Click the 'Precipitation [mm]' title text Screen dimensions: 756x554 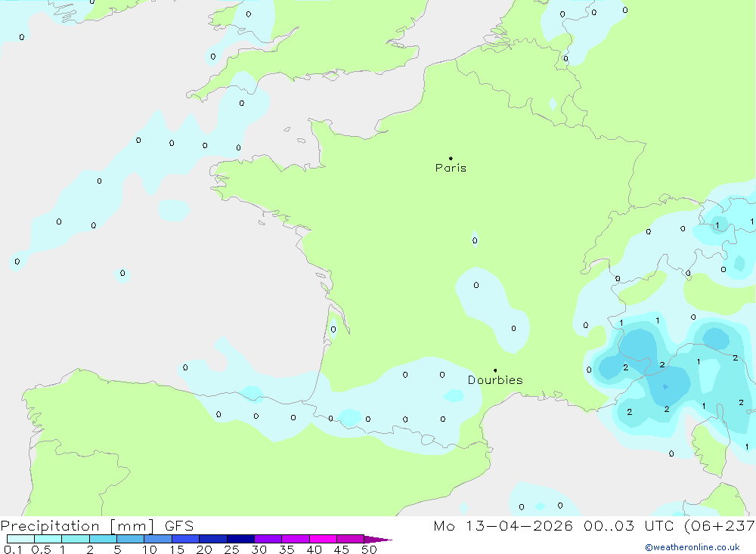pos(77,526)
